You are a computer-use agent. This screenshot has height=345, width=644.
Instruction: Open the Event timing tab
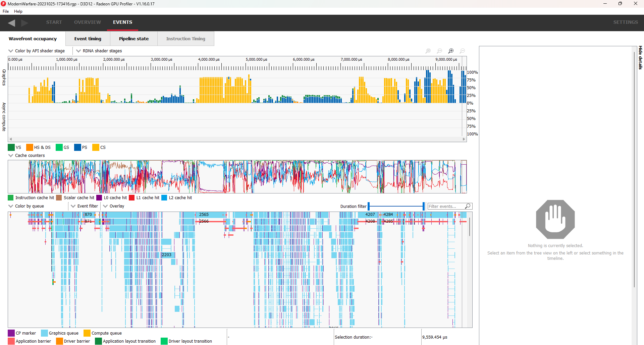click(x=88, y=39)
